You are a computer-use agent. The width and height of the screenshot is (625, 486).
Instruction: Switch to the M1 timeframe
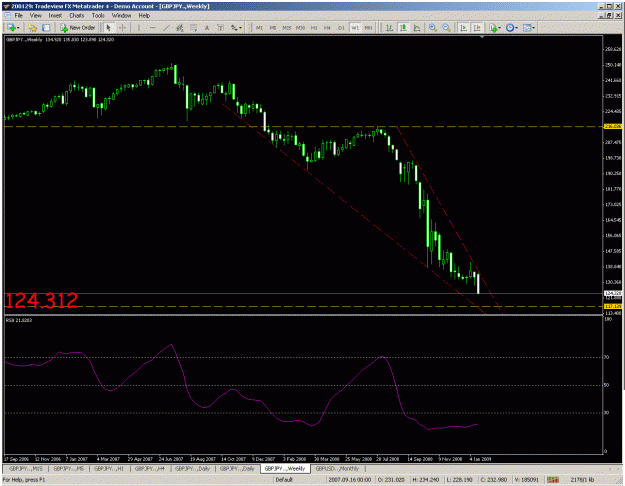(x=259, y=28)
